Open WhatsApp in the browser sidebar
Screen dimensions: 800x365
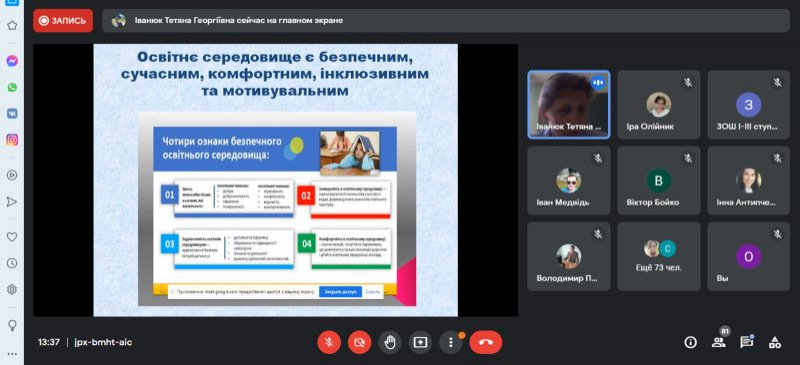tap(12, 87)
